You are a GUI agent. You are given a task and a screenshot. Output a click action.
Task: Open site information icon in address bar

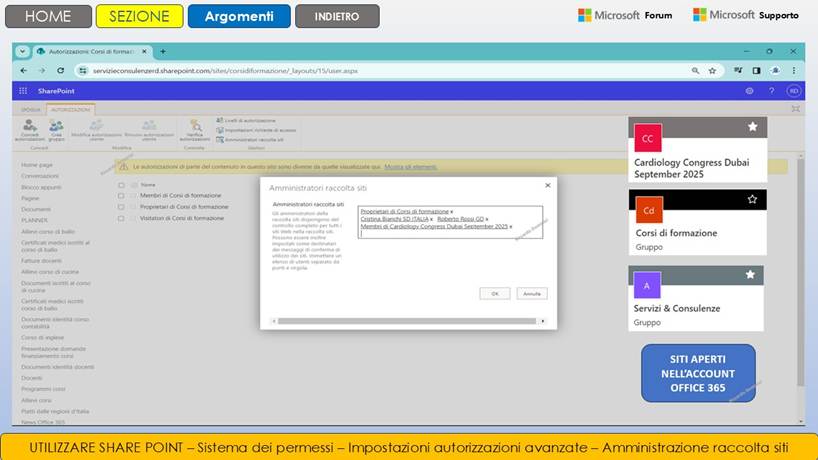click(82, 70)
